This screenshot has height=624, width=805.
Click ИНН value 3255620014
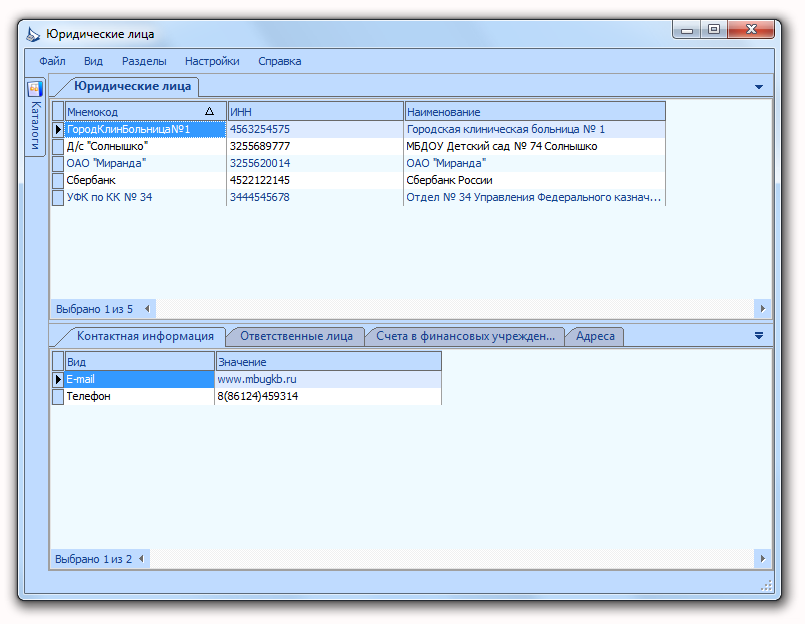point(260,163)
